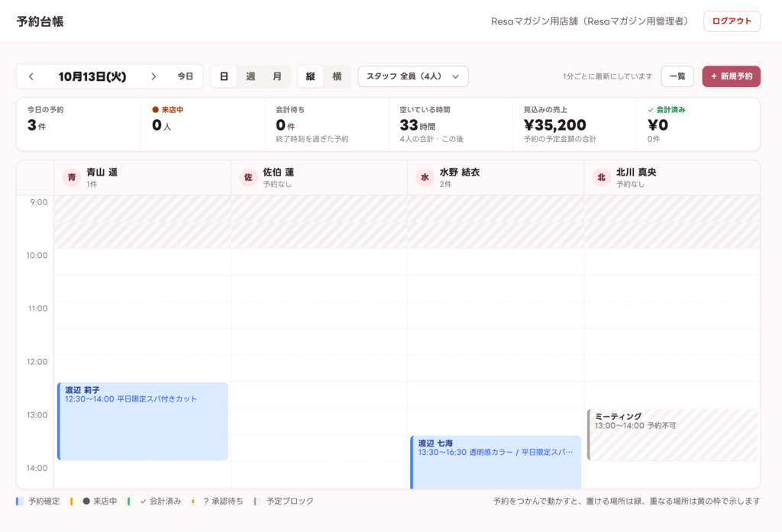Click the 予約台帳 page title
The height and width of the screenshot is (532, 782).
point(40,21)
